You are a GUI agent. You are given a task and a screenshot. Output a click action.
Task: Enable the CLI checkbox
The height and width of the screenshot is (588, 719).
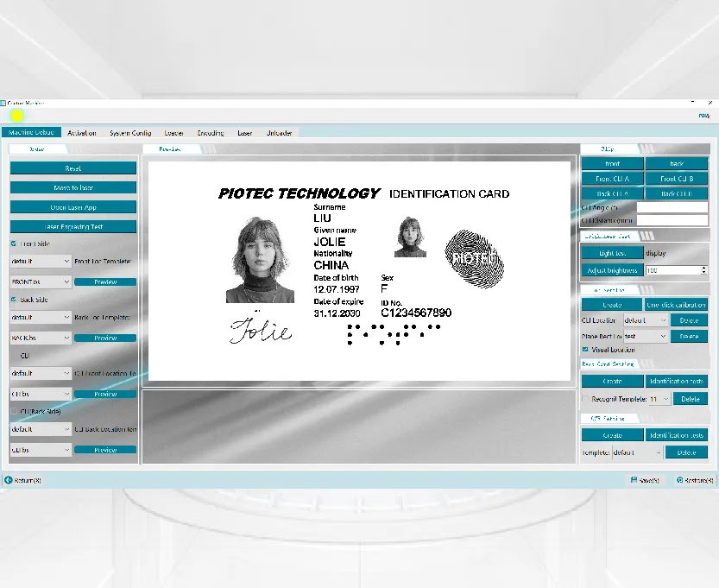tap(14, 356)
